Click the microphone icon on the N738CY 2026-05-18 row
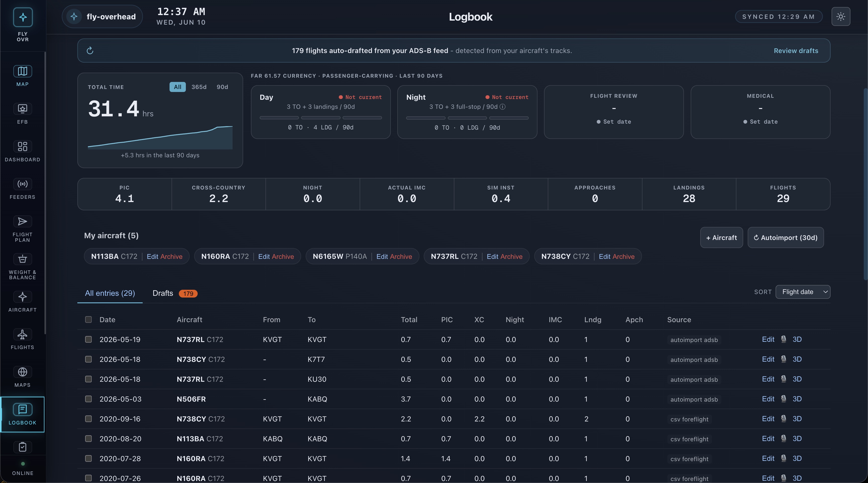Image resolution: width=868 pixels, height=483 pixels. pos(783,359)
